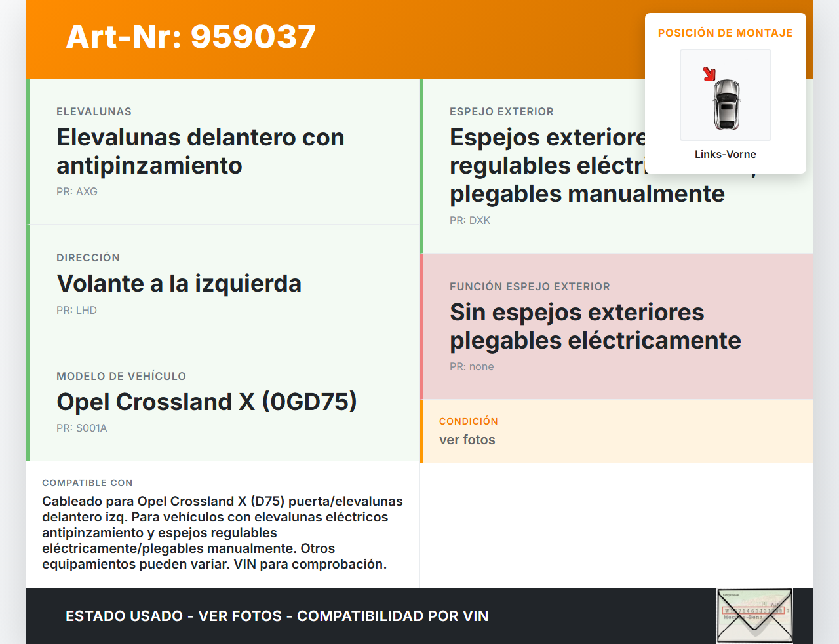Click the 'PR: S001A' code
This screenshot has width=839, height=644.
82,428
